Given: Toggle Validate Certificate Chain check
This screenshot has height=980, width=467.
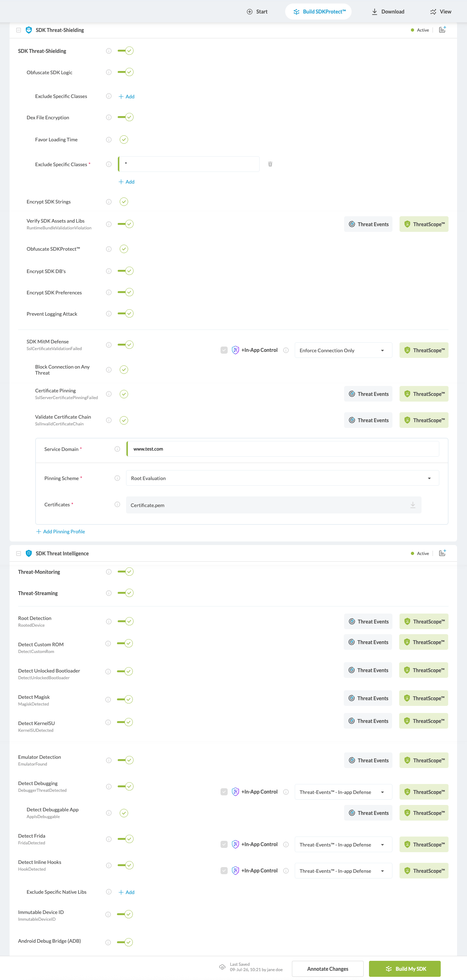Looking at the screenshot, I should pos(124,420).
